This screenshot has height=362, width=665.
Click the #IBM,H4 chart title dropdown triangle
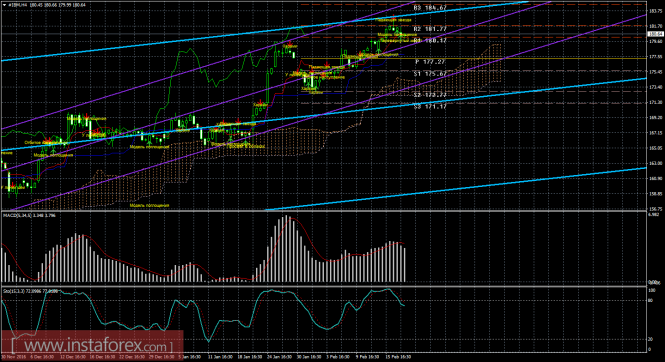pos(4,5)
